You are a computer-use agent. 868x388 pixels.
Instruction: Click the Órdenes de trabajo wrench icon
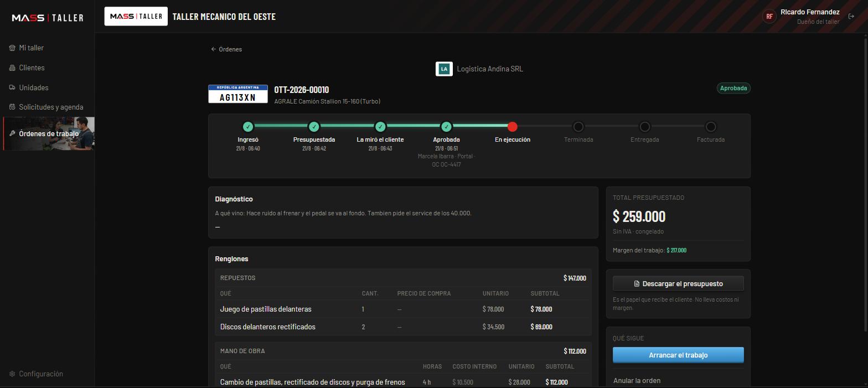click(x=12, y=133)
